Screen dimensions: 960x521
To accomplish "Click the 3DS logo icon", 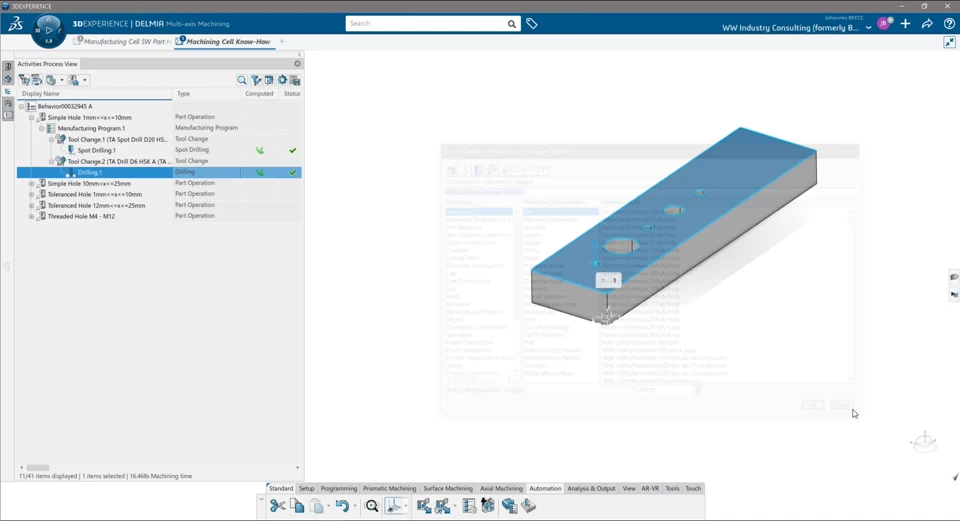I will coord(15,24).
